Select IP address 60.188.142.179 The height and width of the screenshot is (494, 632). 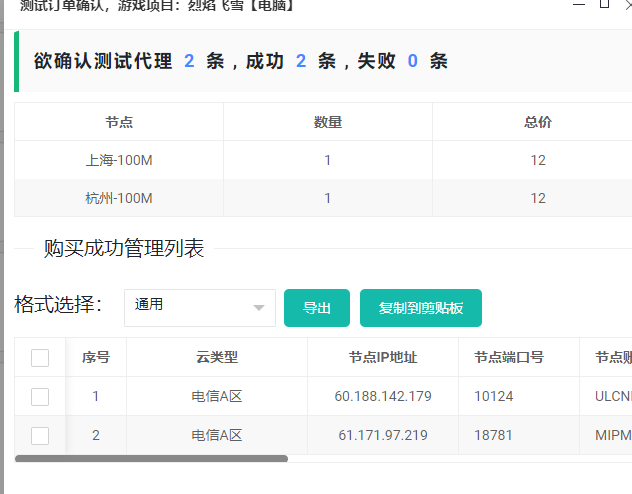tap(383, 396)
